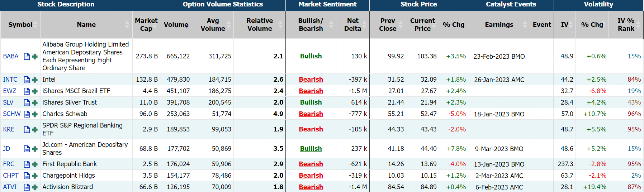Sort the table by the Symbol column
The width and height of the screenshot is (644, 192).
click(20, 25)
